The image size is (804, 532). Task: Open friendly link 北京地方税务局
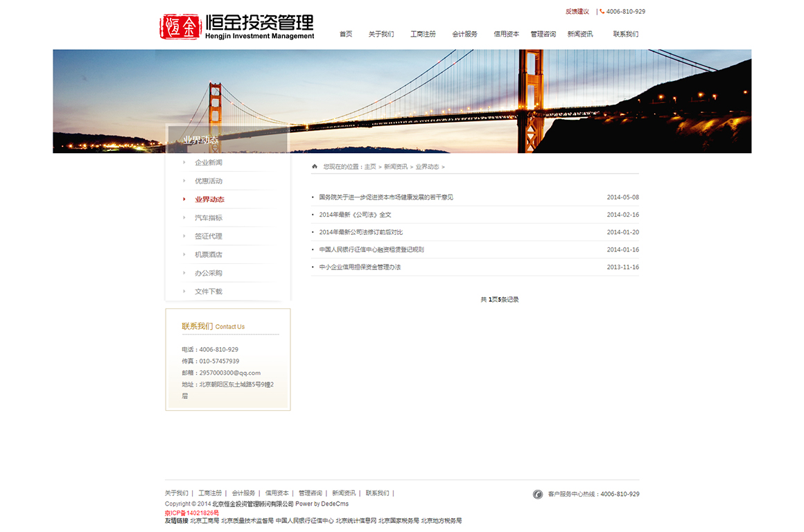click(x=442, y=521)
